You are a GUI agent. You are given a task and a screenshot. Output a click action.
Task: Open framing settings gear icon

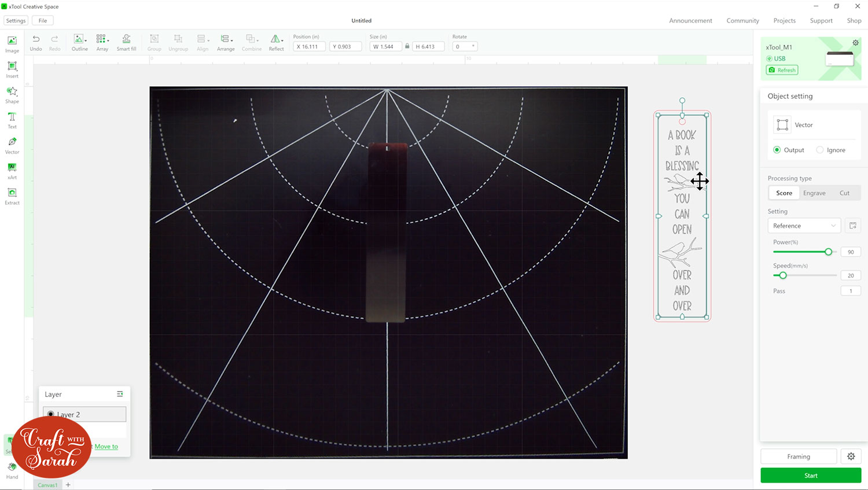[x=851, y=456]
